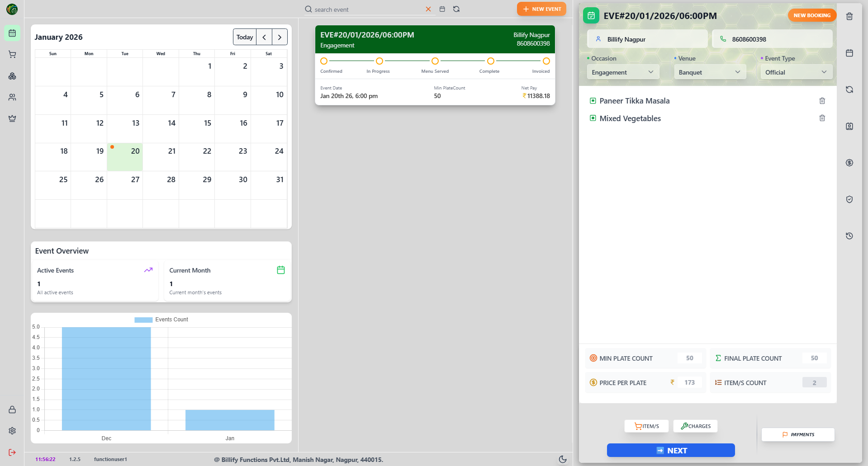Expand the Occasion dropdown showing Engagement
The image size is (868, 466).
click(622, 72)
